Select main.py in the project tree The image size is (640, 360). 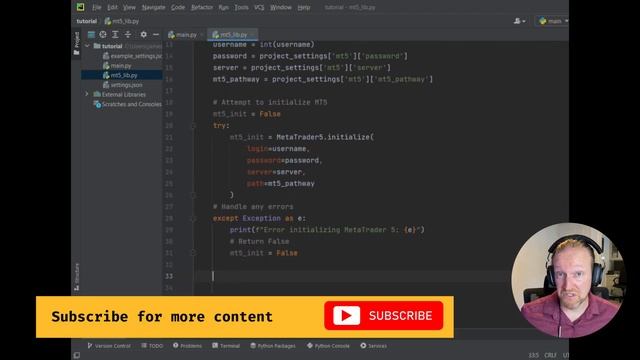pyautogui.click(x=117, y=66)
